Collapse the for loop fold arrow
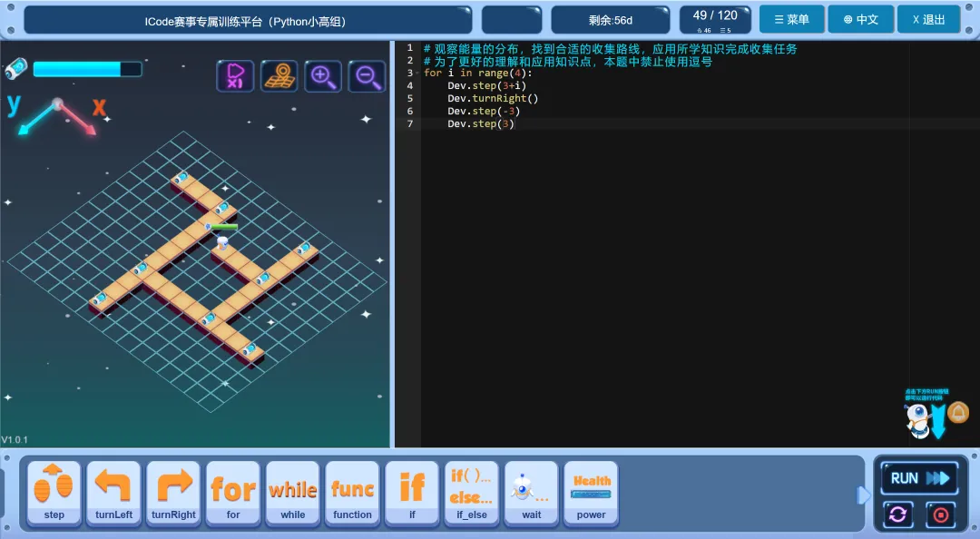This screenshot has width=980, height=539. 417,73
